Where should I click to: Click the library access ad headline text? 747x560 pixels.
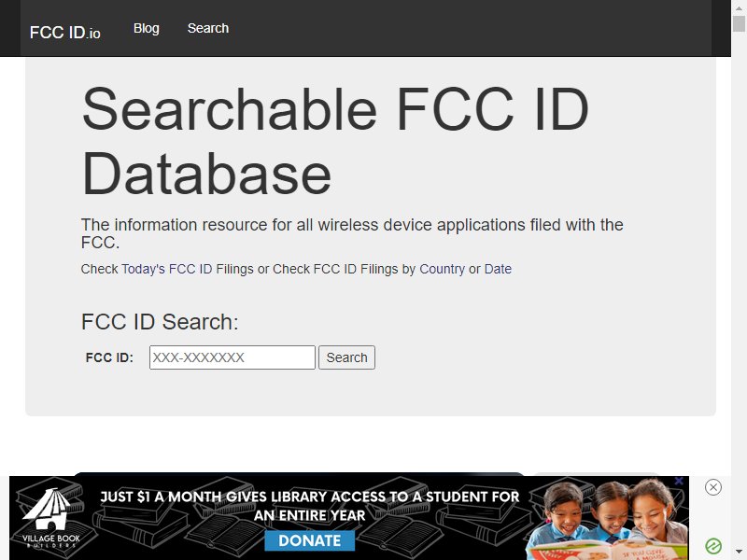click(x=310, y=506)
